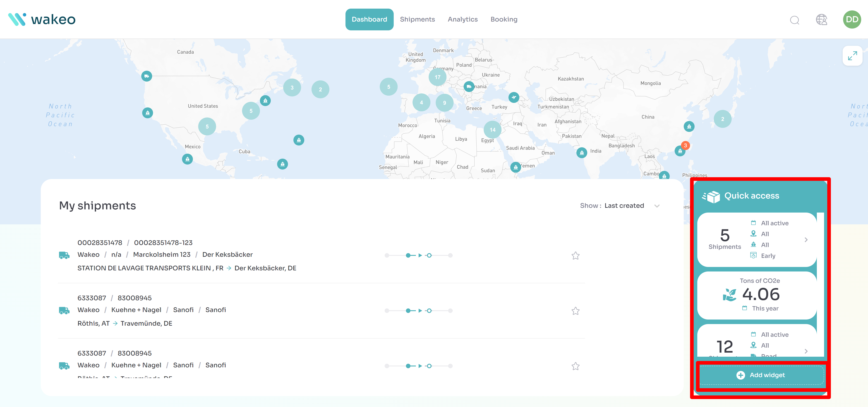Toggle favorite star on third shipment
The height and width of the screenshot is (407, 868).
tap(575, 366)
